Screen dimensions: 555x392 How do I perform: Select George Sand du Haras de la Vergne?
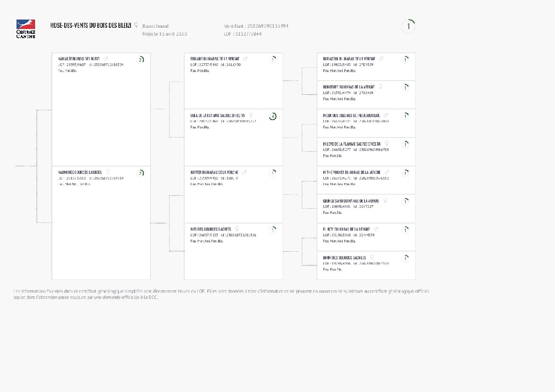coord(351,201)
